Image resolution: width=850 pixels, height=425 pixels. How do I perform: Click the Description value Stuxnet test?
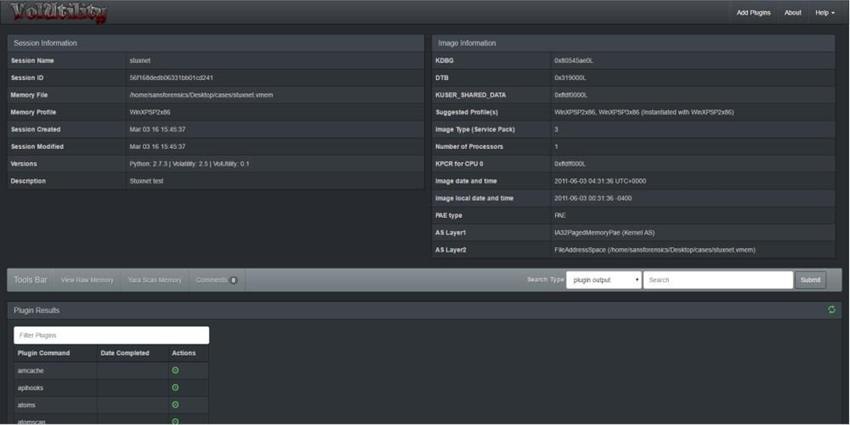146,181
